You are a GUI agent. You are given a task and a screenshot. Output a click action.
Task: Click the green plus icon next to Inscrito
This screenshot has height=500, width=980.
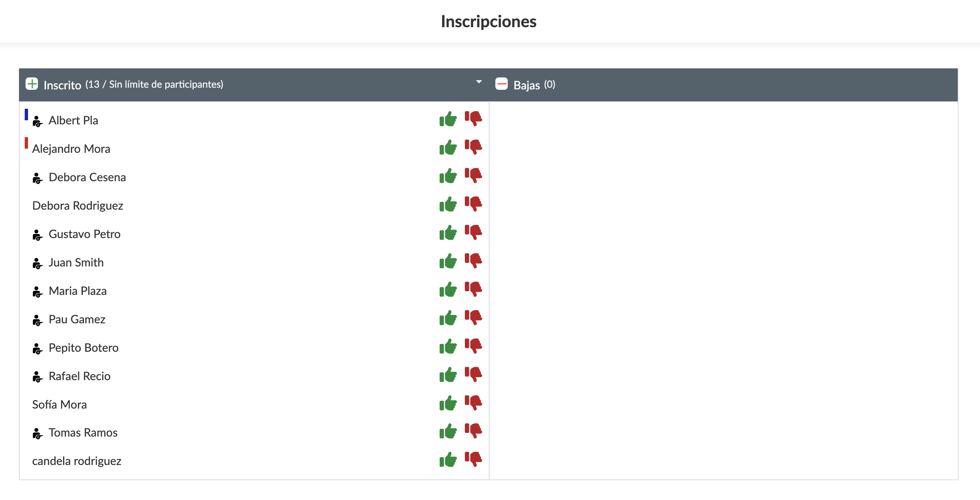[x=32, y=84]
